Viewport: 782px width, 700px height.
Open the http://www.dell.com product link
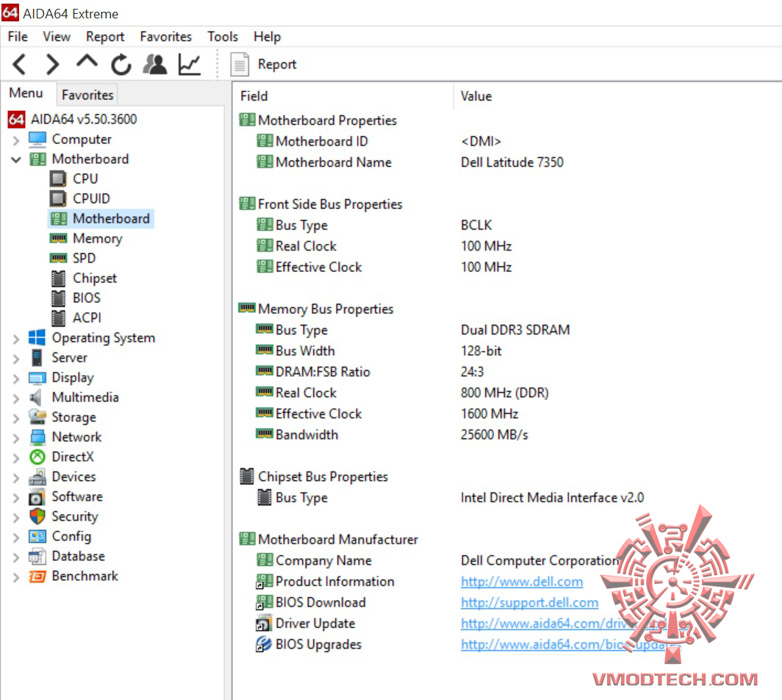(x=522, y=582)
